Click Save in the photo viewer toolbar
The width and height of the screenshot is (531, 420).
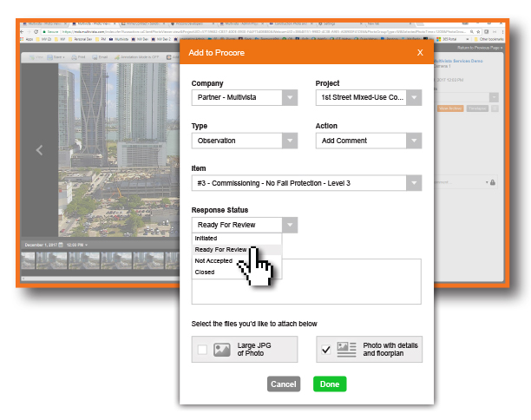(x=56, y=57)
